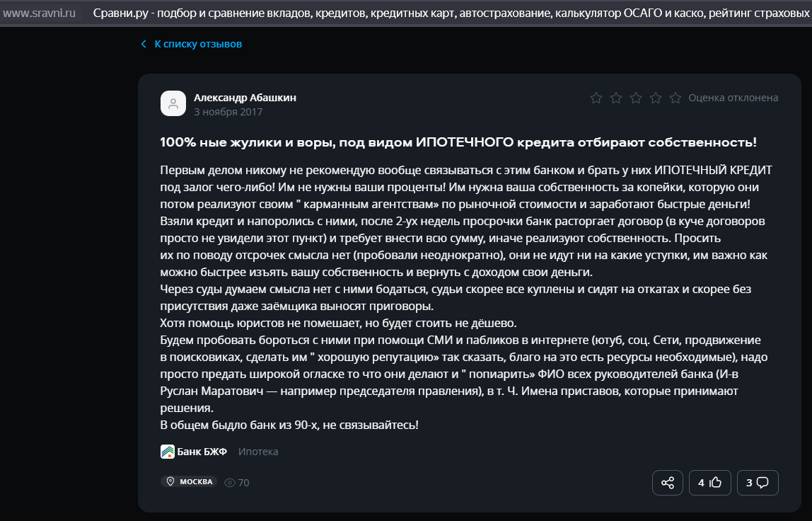
Task: Select the second rating star
Action: click(x=616, y=98)
